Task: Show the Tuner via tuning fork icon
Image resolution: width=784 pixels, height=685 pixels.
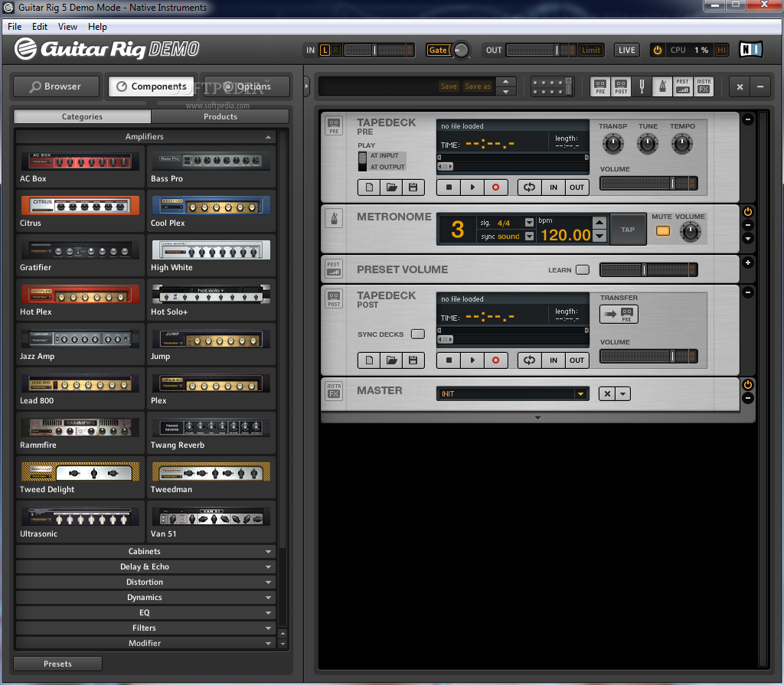Action: coord(642,86)
